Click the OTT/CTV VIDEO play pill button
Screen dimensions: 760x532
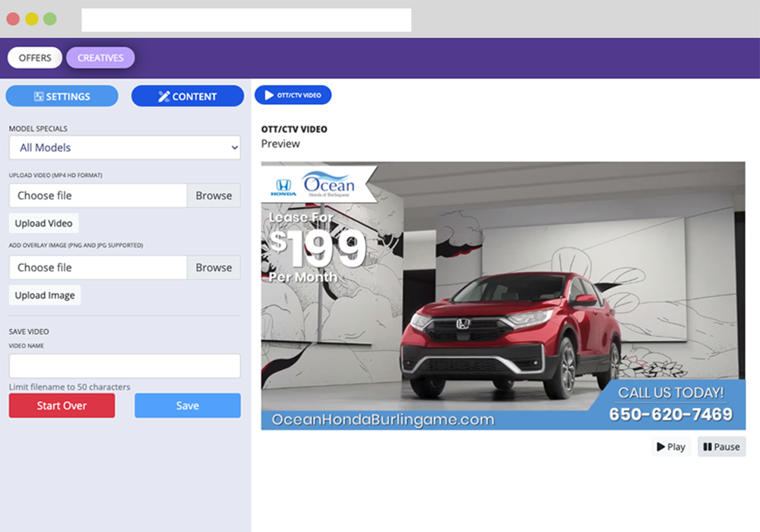(293, 95)
